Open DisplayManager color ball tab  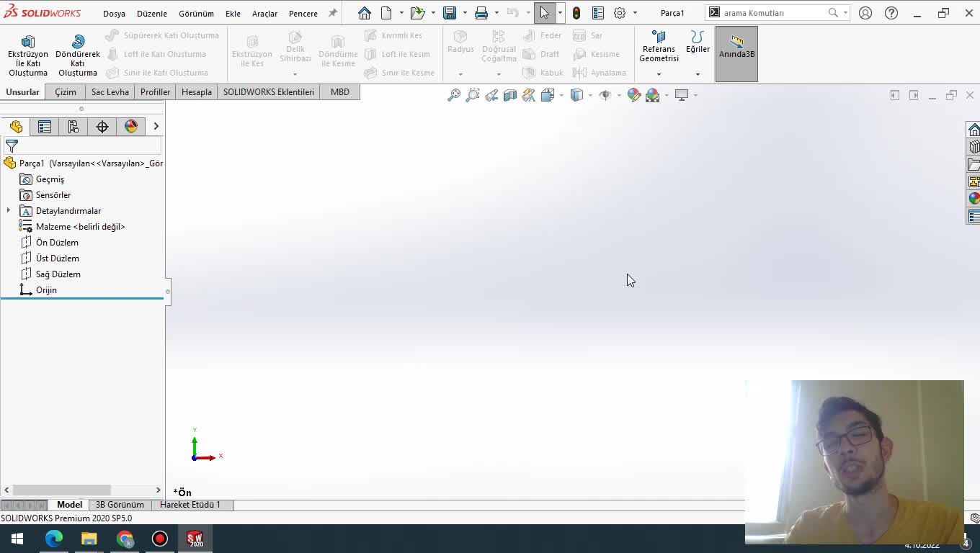point(131,127)
